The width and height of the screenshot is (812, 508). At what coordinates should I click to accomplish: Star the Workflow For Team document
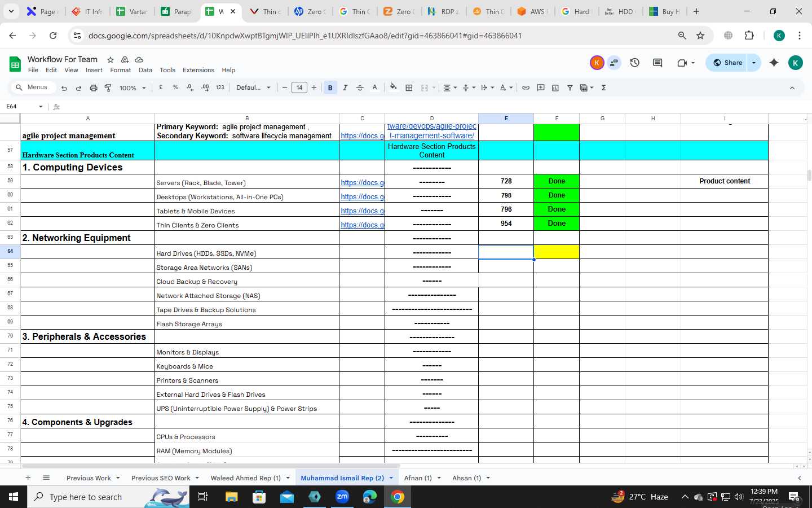click(111, 59)
